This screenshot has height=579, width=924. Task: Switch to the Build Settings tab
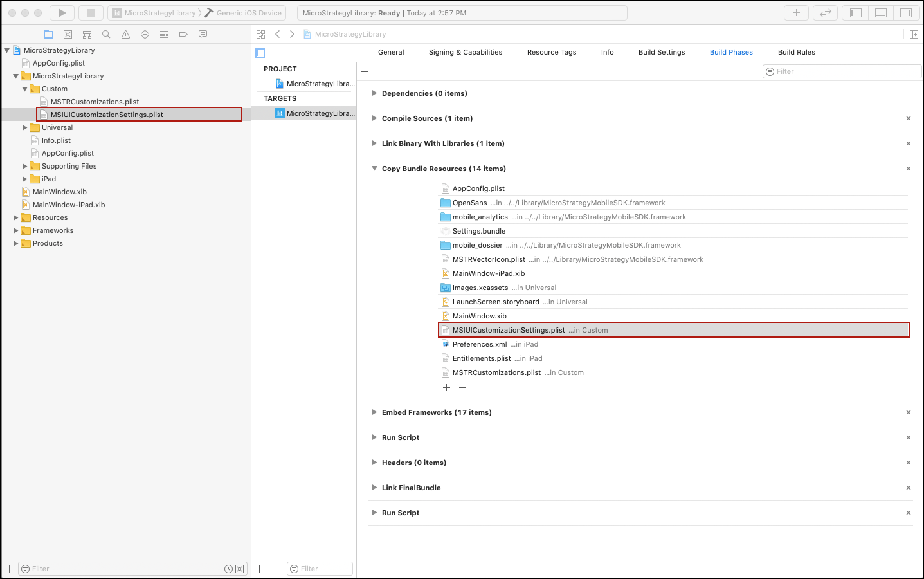662,52
